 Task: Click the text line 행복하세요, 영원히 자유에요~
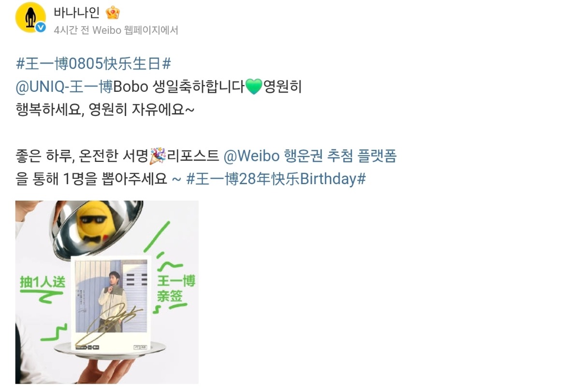click(x=105, y=110)
